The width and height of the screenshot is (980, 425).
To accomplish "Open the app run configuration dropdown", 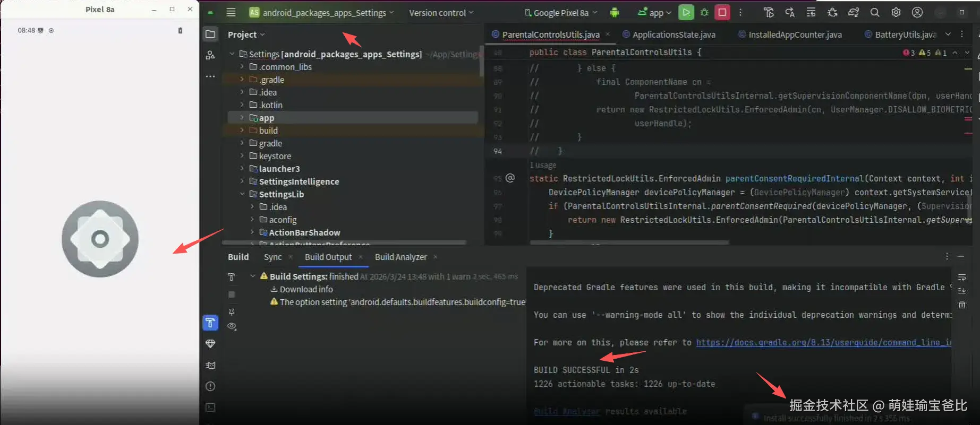I will [654, 13].
